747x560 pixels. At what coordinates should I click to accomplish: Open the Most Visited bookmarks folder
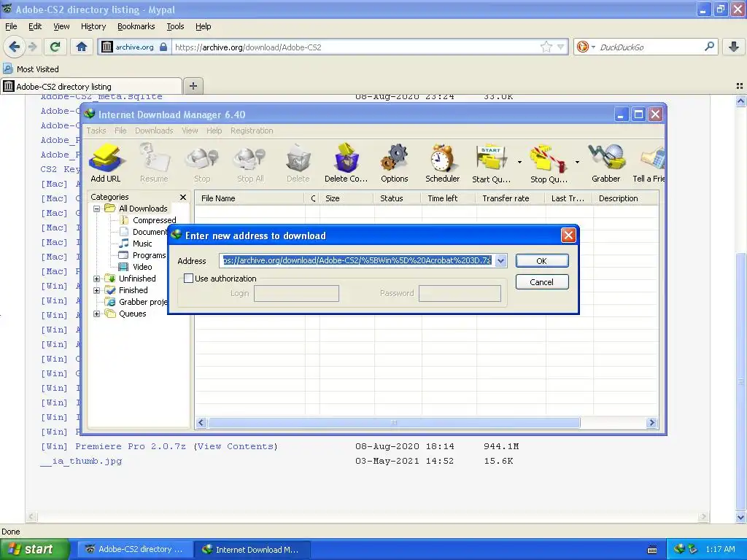pyautogui.click(x=31, y=69)
